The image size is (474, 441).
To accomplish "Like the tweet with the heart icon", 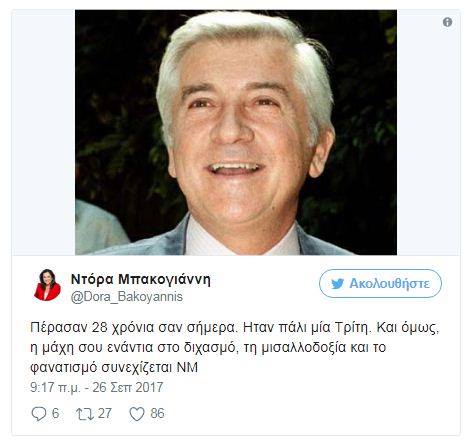I will click(137, 414).
